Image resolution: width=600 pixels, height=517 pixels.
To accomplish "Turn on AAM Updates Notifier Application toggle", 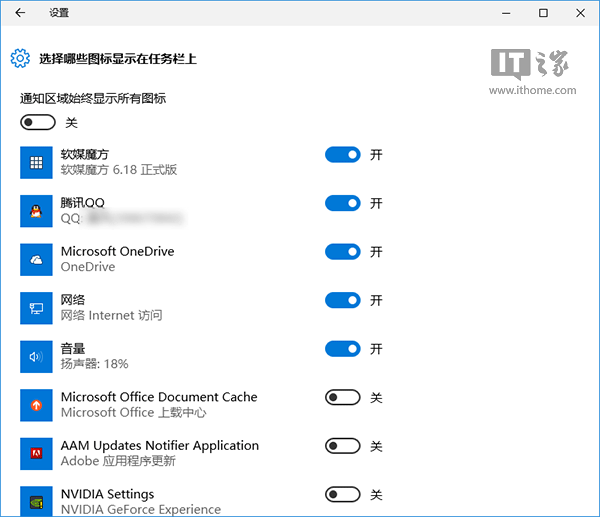I will [x=342, y=446].
